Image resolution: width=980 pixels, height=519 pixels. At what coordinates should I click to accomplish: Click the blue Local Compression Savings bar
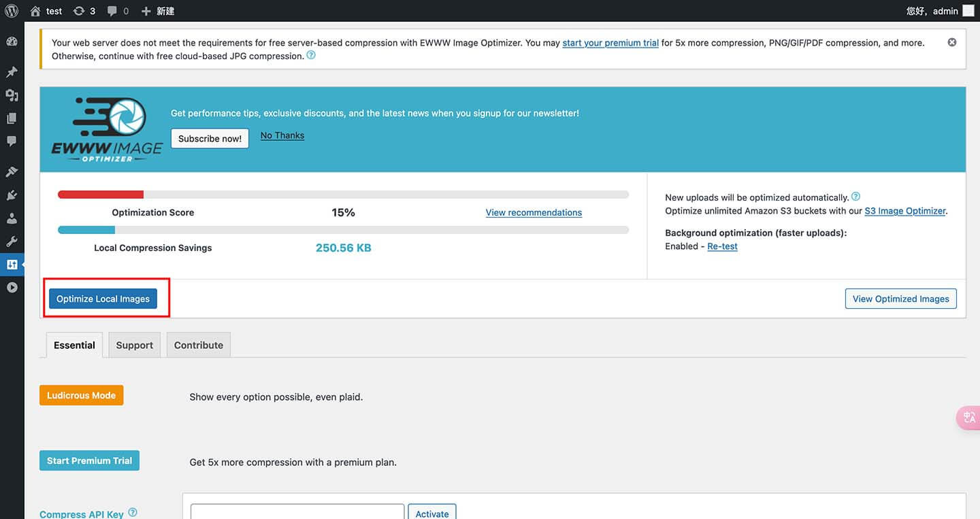pyautogui.click(x=86, y=230)
